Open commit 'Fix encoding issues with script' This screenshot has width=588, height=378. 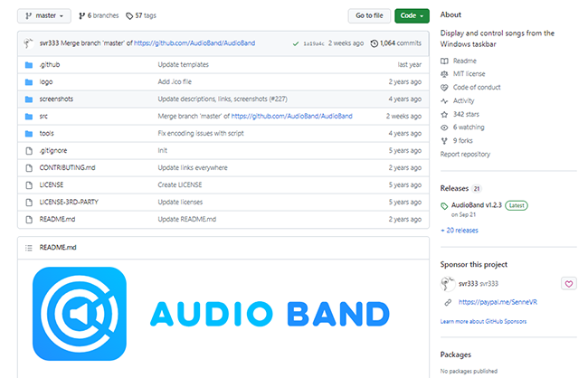(201, 134)
